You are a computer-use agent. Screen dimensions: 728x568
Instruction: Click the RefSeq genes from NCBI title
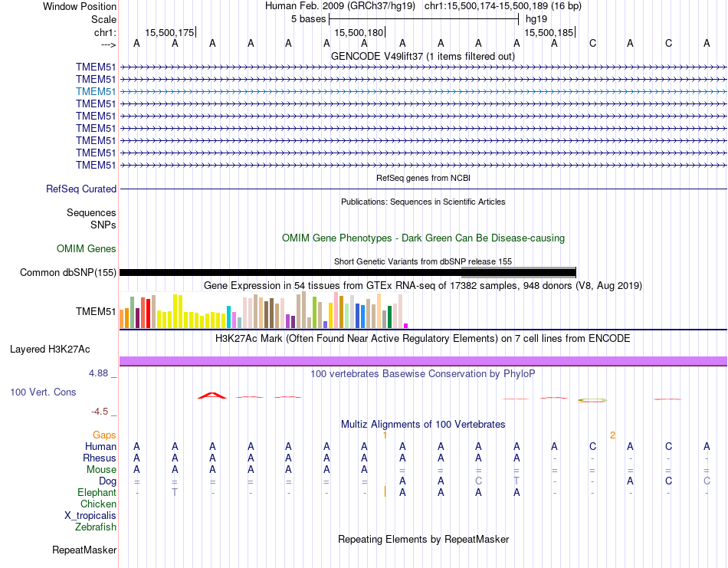click(x=423, y=178)
